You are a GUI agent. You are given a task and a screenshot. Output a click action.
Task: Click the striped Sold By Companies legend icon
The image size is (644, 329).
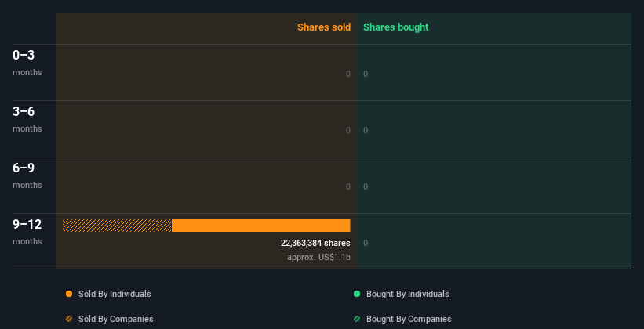[x=69, y=319]
